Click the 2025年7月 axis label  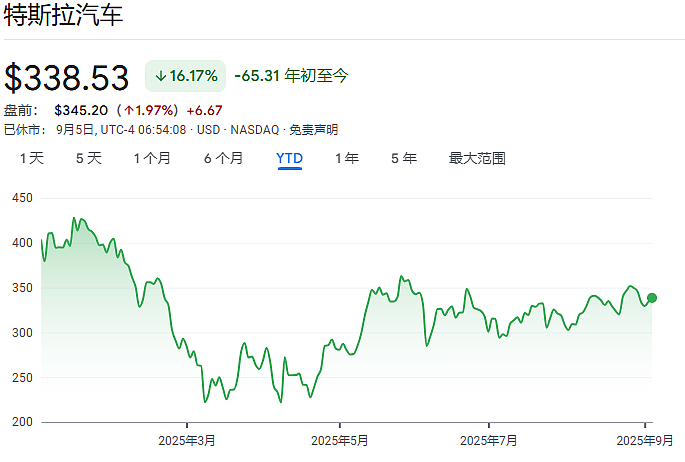point(488,440)
